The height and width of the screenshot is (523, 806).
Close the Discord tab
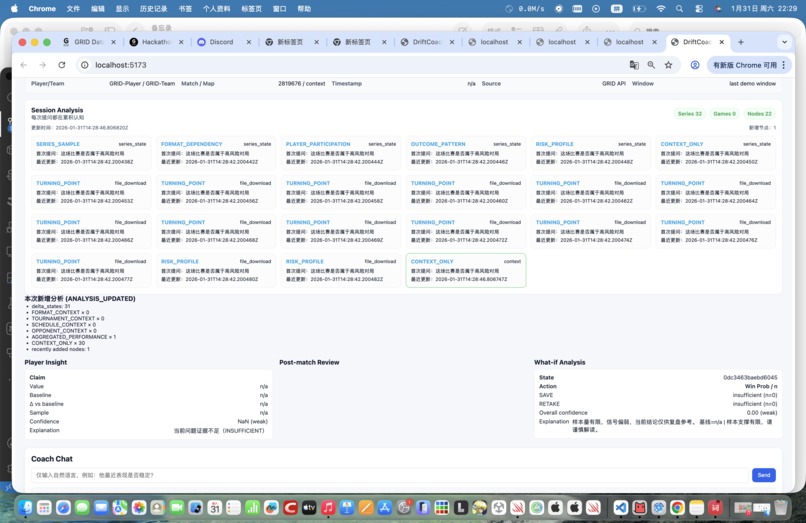point(249,42)
